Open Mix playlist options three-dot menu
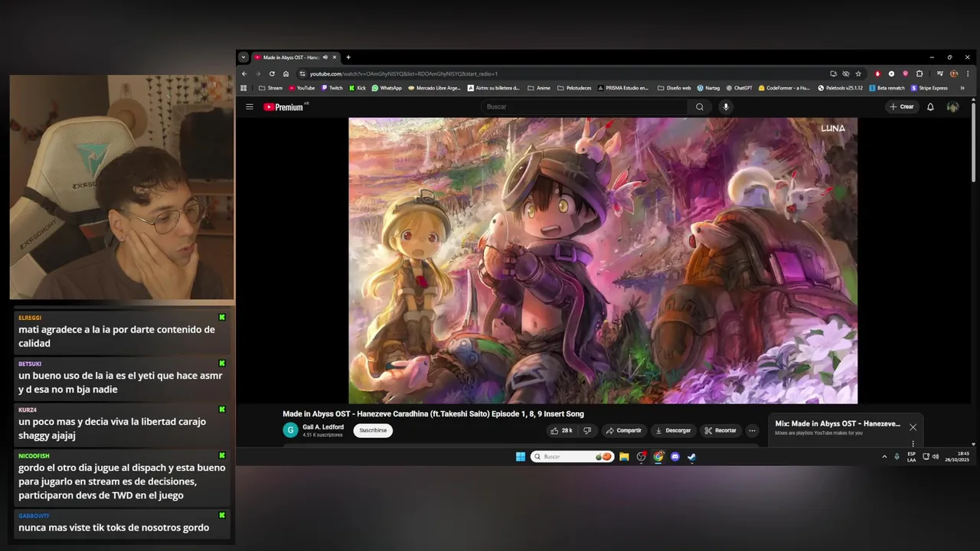 pyautogui.click(x=913, y=443)
